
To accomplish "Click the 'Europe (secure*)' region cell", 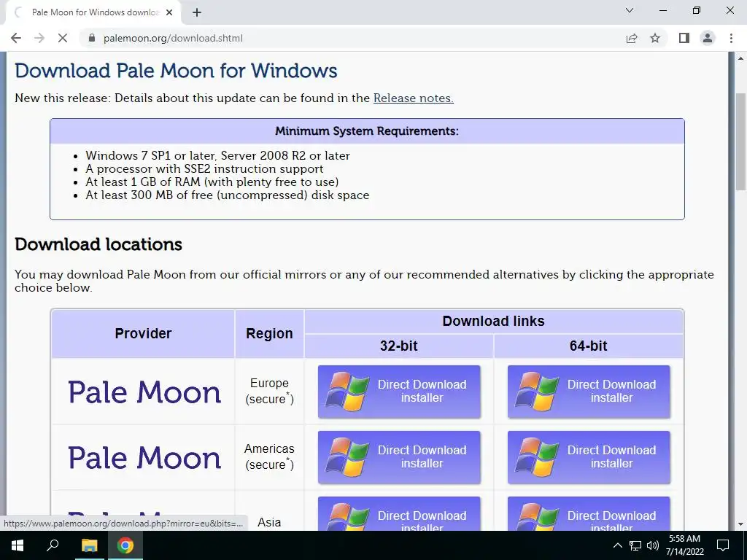I will (x=270, y=391).
